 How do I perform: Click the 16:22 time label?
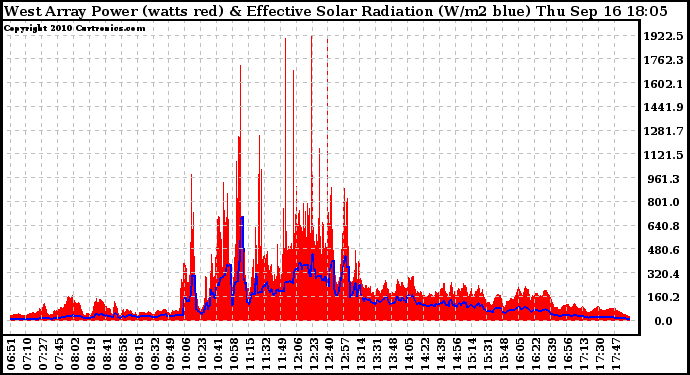pyautogui.click(x=536, y=354)
